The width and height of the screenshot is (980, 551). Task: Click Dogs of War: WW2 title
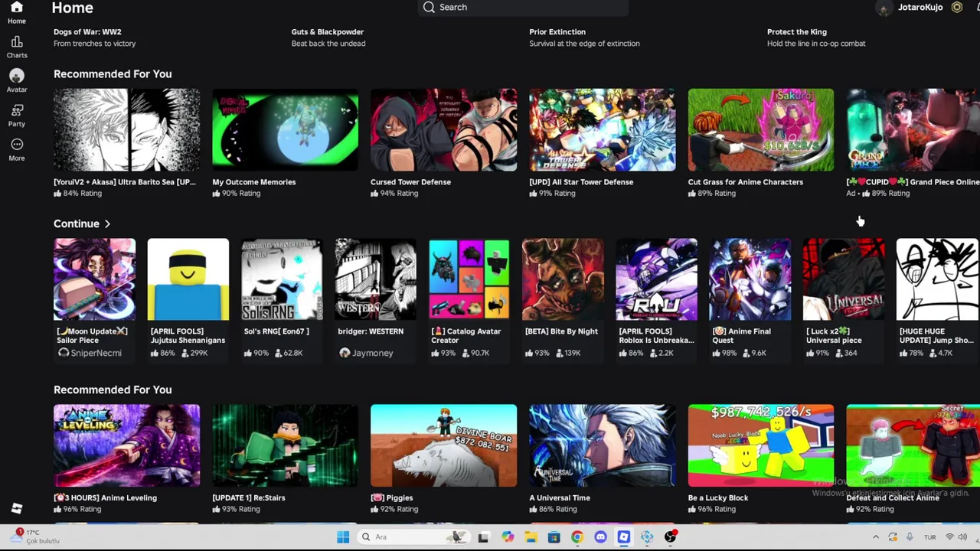click(x=87, y=31)
